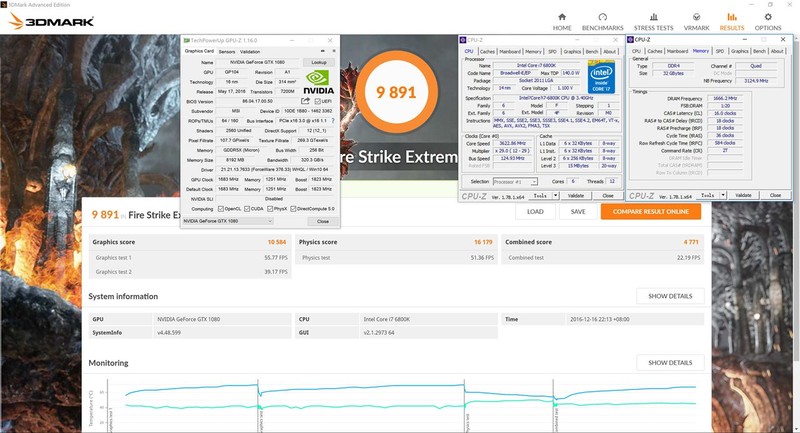
Task: Show details for System information
Action: click(x=670, y=297)
